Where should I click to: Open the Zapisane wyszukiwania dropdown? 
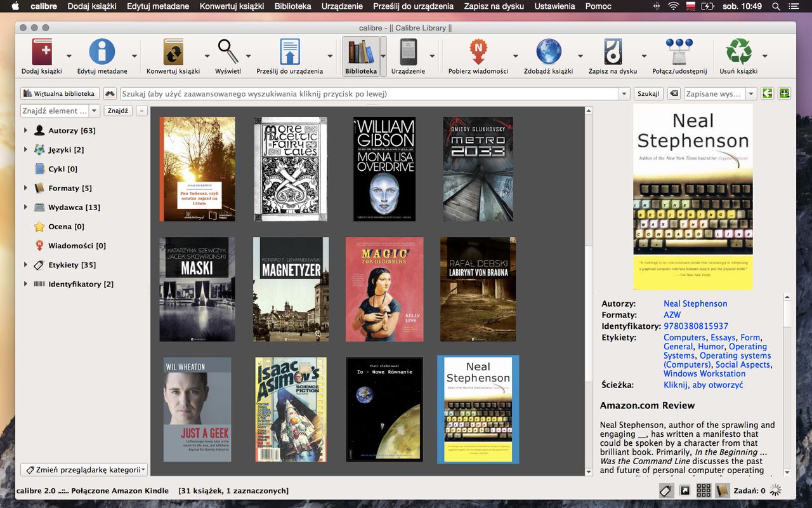[751, 94]
